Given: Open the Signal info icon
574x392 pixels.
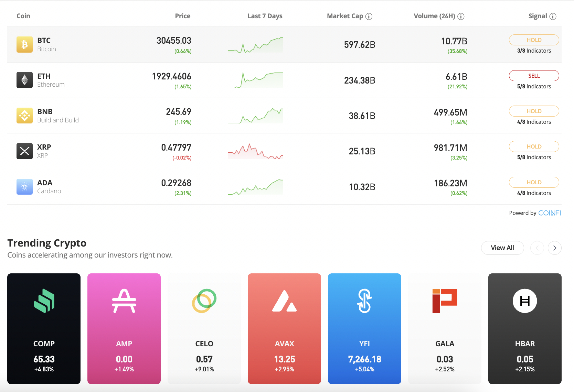Looking at the screenshot, I should pyautogui.click(x=553, y=16).
